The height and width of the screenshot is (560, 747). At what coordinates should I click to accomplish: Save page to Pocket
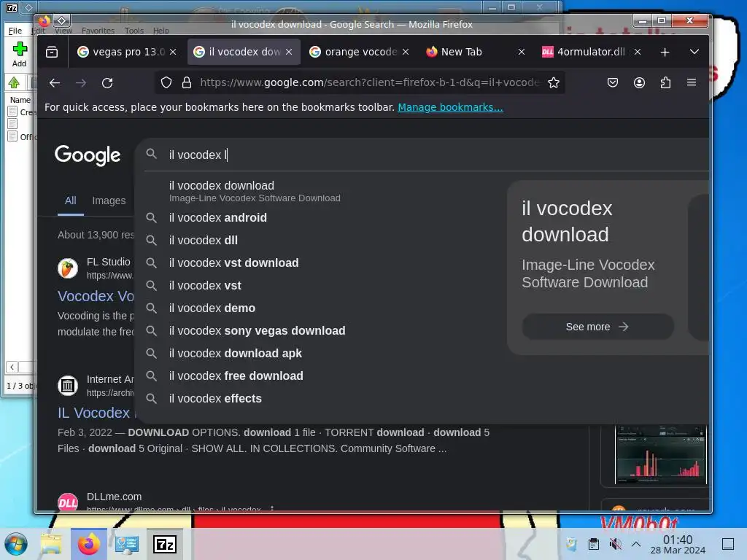click(x=613, y=83)
